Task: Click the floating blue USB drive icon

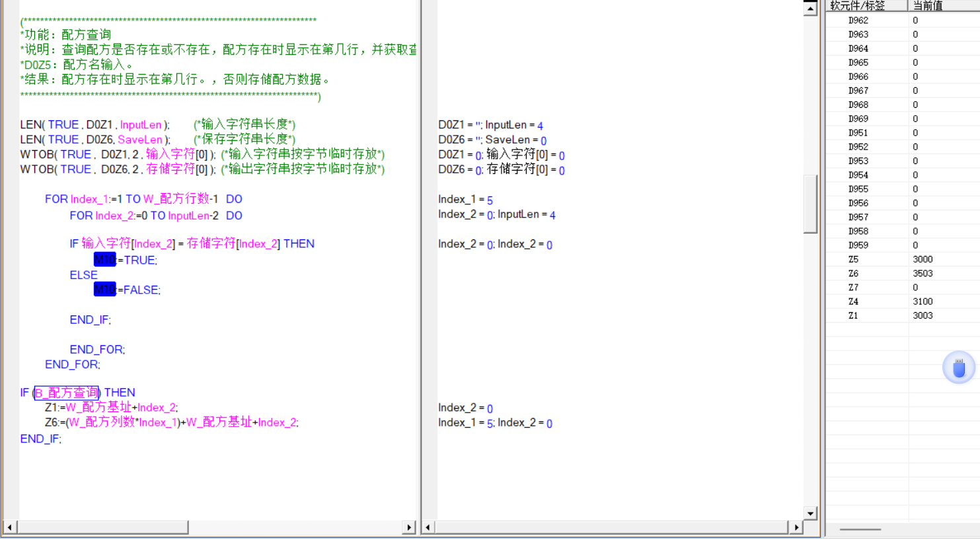Action: (x=958, y=368)
